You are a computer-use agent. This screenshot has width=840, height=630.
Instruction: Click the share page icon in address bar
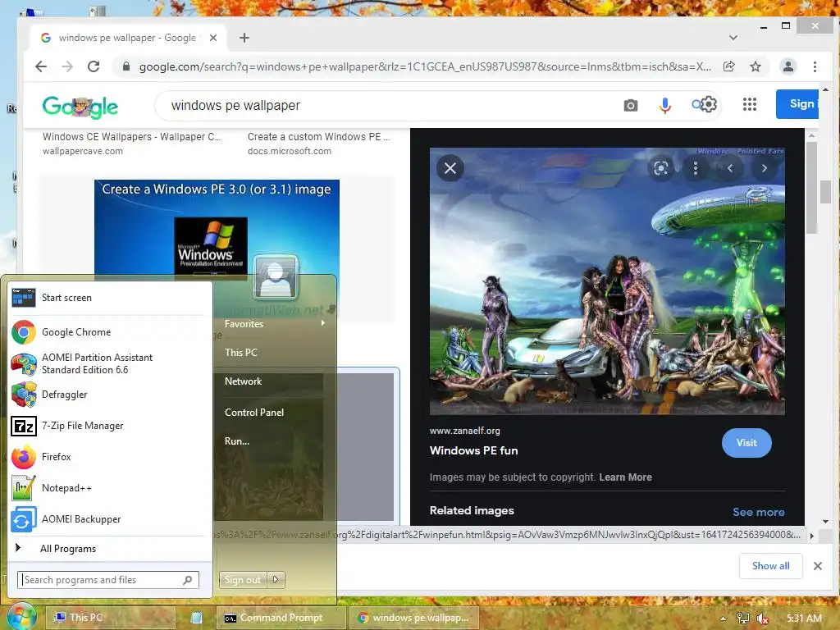(x=728, y=66)
